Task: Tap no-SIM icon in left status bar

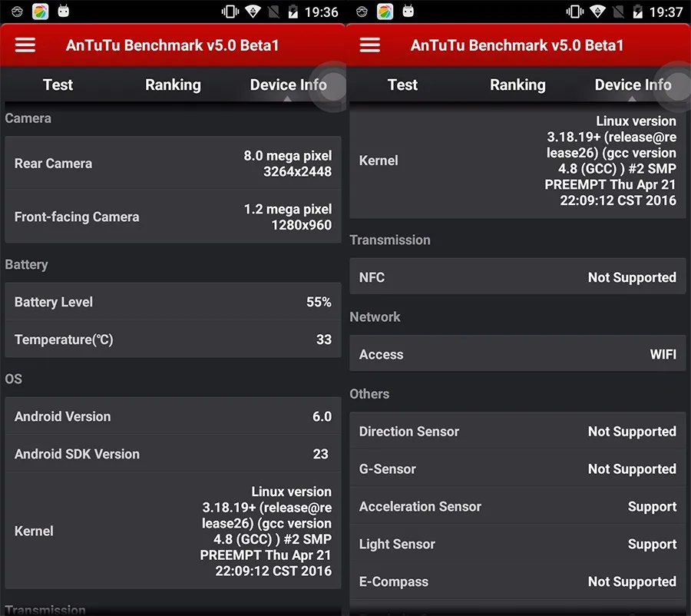Action: point(273,12)
